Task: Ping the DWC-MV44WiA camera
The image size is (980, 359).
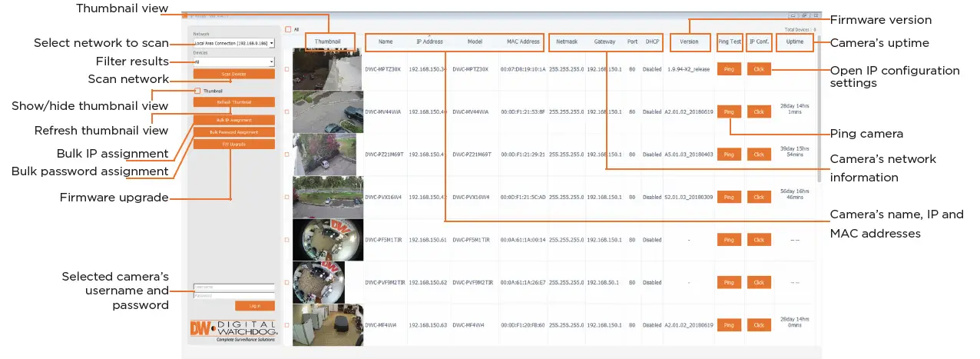Action: [x=729, y=111]
